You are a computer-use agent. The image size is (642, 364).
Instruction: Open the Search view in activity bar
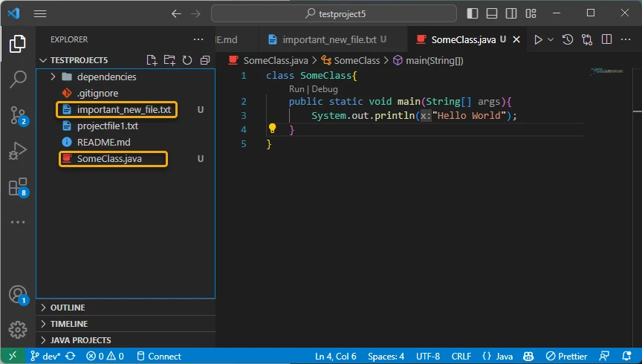[18, 79]
